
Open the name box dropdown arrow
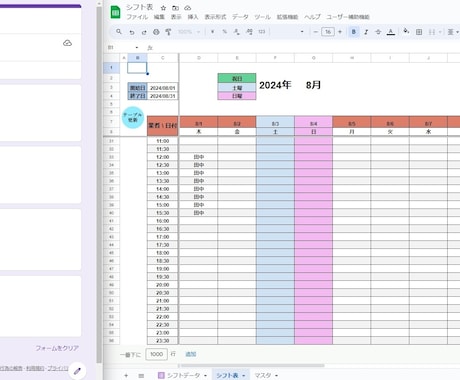(x=137, y=48)
